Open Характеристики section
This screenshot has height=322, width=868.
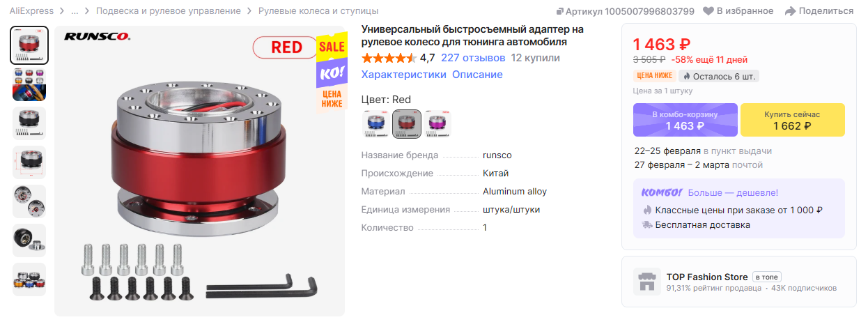pyautogui.click(x=403, y=75)
